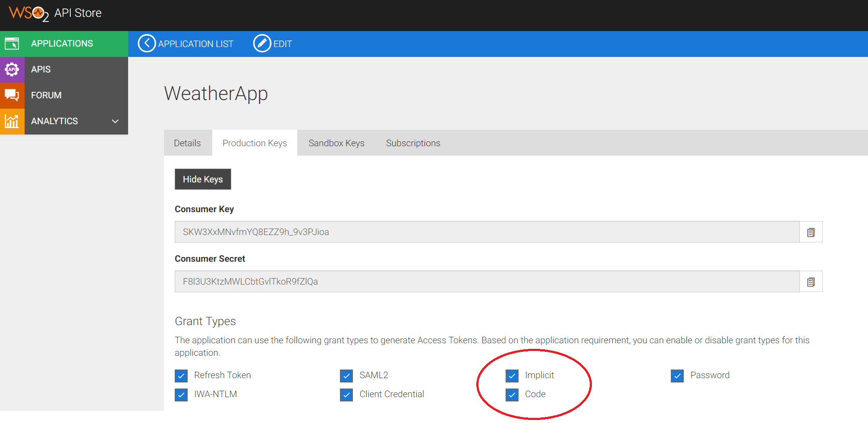Open Applications via sidebar icon
This screenshot has width=868, height=423.
click(12, 44)
